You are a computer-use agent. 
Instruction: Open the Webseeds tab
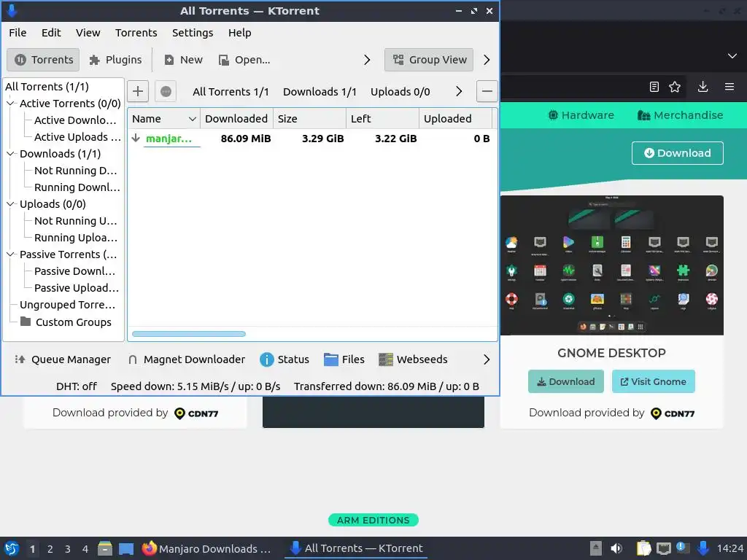point(413,359)
